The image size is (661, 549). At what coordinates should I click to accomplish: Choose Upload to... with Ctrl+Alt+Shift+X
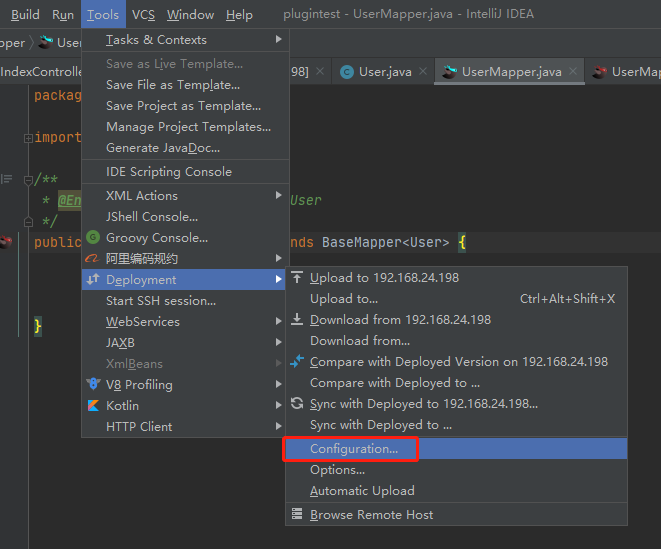pos(457,299)
